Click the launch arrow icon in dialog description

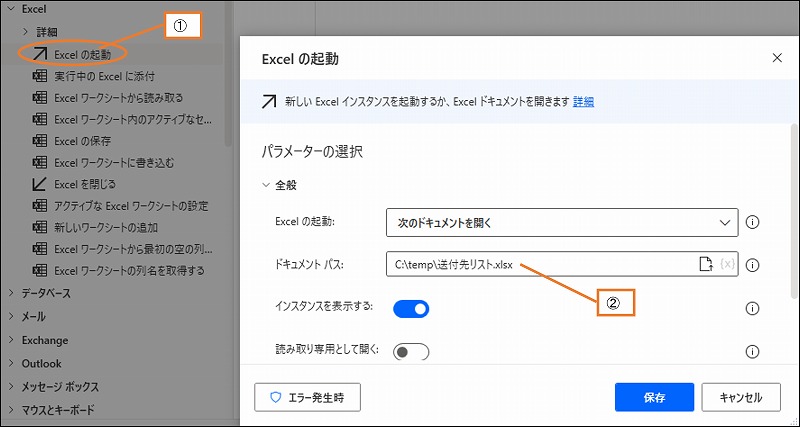[x=268, y=102]
